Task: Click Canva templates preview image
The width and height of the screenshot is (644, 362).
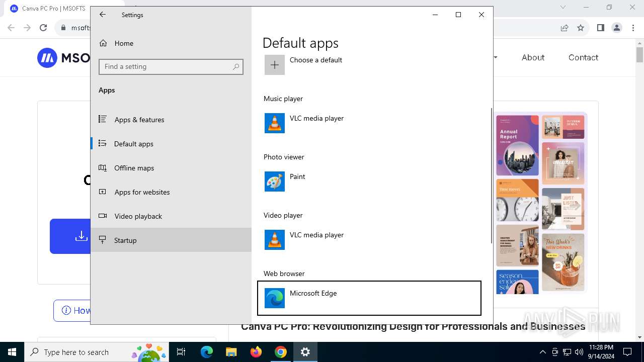Action: coord(540,203)
